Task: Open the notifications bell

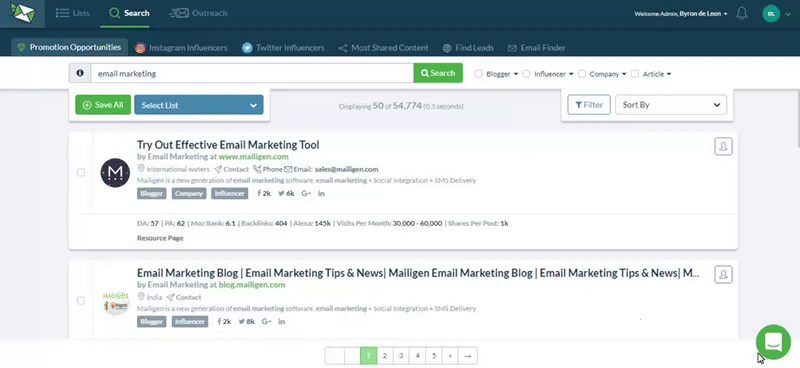Action: click(x=742, y=14)
